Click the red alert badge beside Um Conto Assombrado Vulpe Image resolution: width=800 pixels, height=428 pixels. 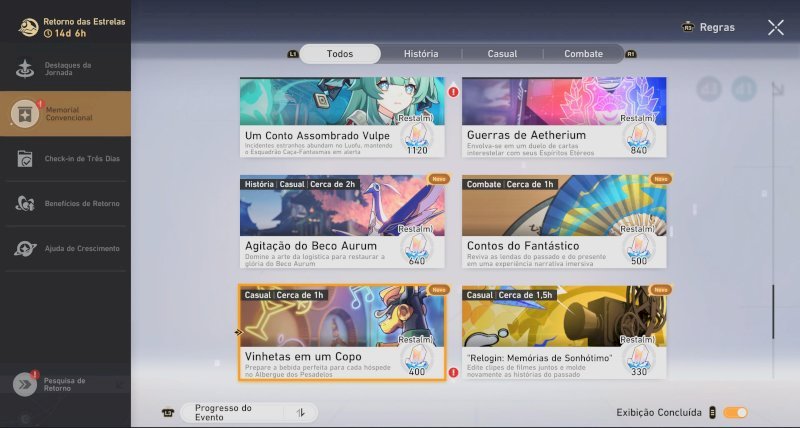[x=453, y=92]
